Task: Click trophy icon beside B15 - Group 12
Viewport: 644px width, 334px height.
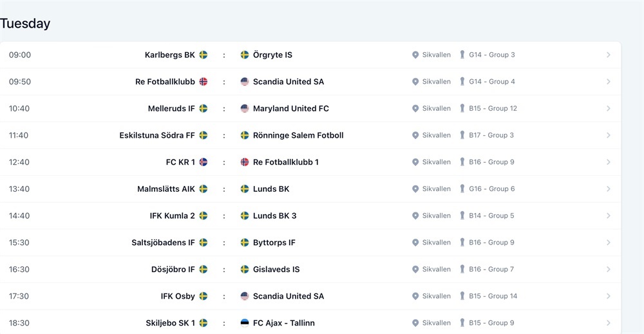Action: pos(462,108)
